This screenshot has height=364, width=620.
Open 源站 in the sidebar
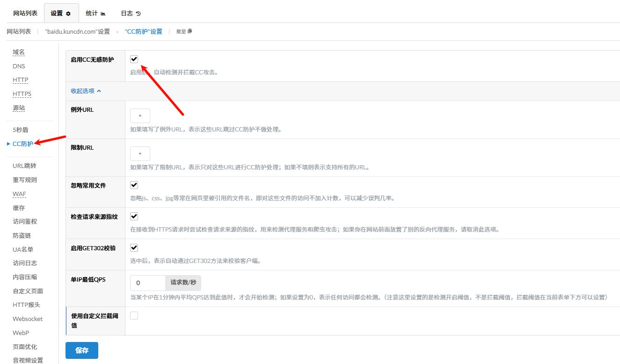pos(19,108)
